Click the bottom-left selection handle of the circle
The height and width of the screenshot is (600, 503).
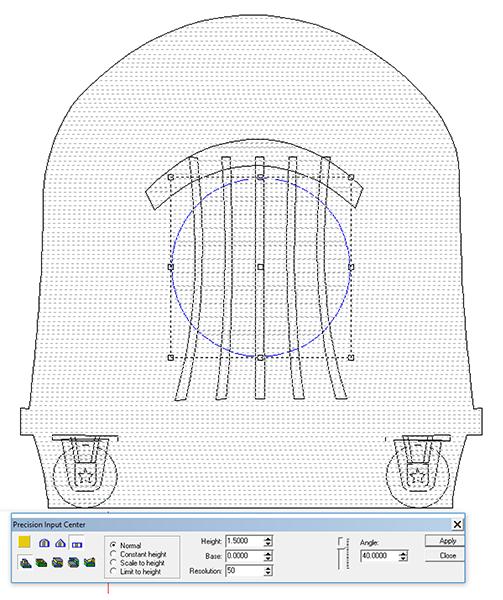pos(171,357)
